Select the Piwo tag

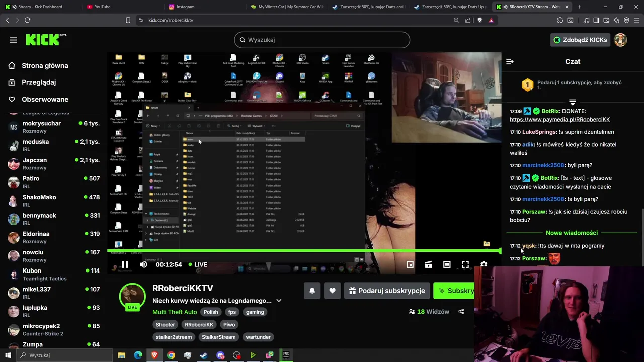pos(229,325)
